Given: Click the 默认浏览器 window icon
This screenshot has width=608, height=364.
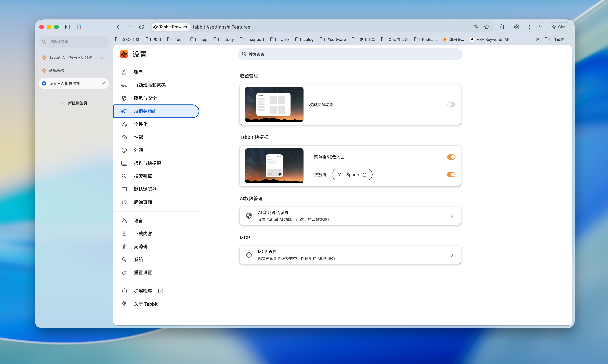Looking at the screenshot, I should coord(124,189).
